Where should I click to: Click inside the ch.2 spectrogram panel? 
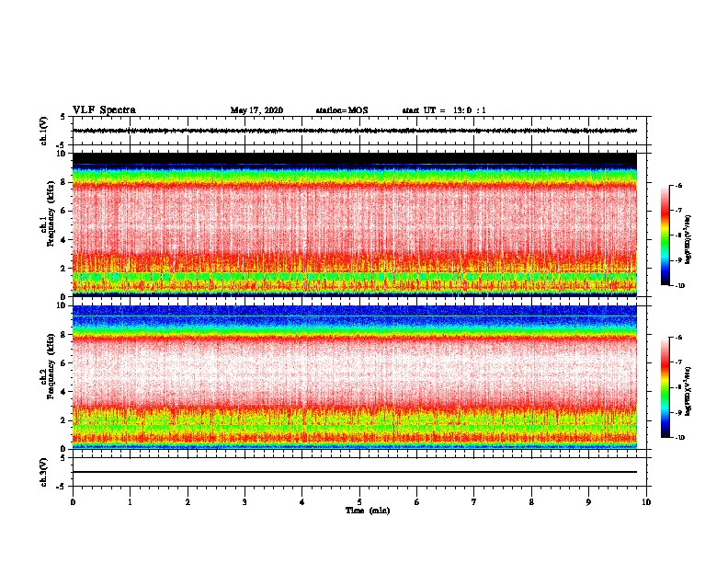click(x=355, y=377)
